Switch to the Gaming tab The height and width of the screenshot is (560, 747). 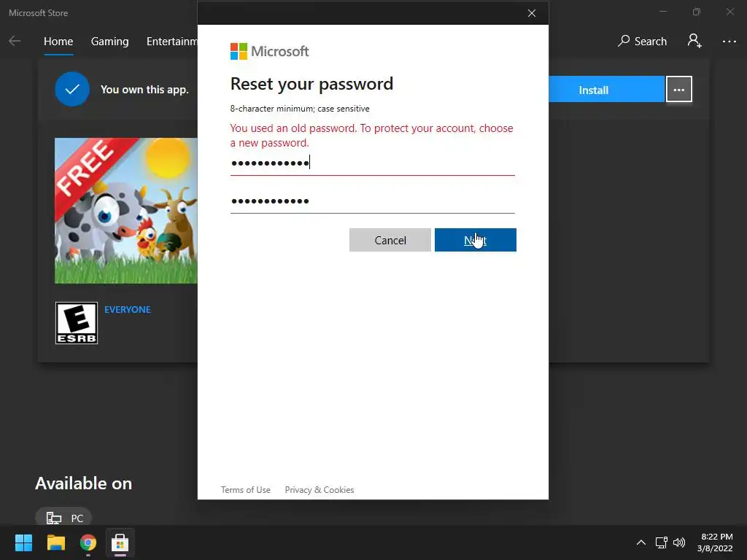(x=109, y=42)
